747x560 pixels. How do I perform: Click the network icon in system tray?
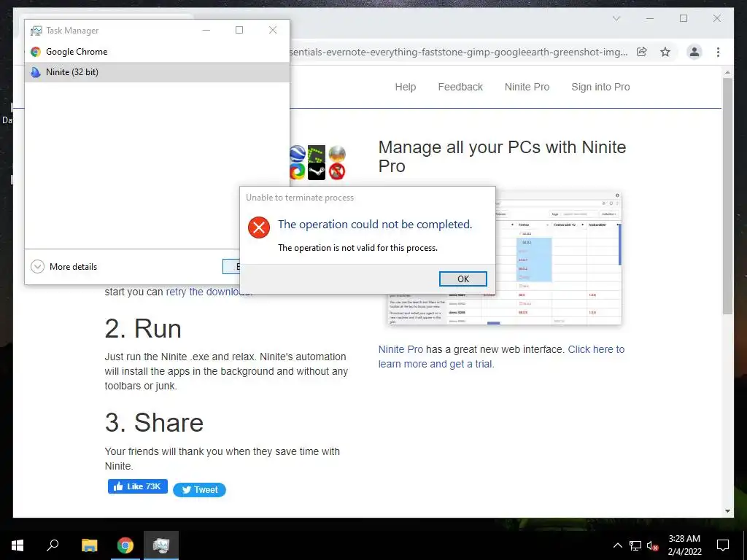[635, 545]
